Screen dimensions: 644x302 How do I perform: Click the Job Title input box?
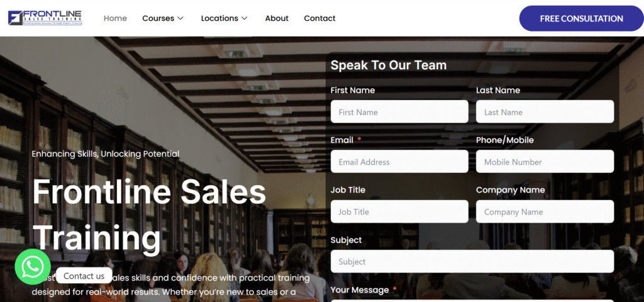[399, 211]
